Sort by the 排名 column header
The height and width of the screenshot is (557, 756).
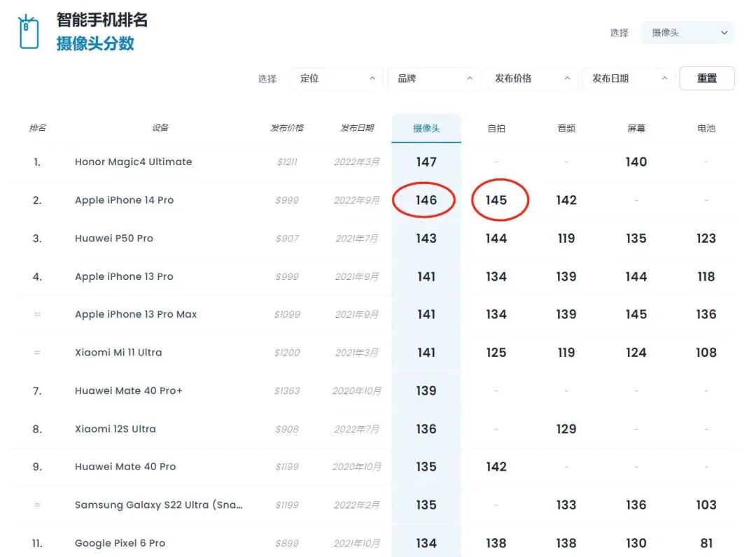pyautogui.click(x=38, y=127)
